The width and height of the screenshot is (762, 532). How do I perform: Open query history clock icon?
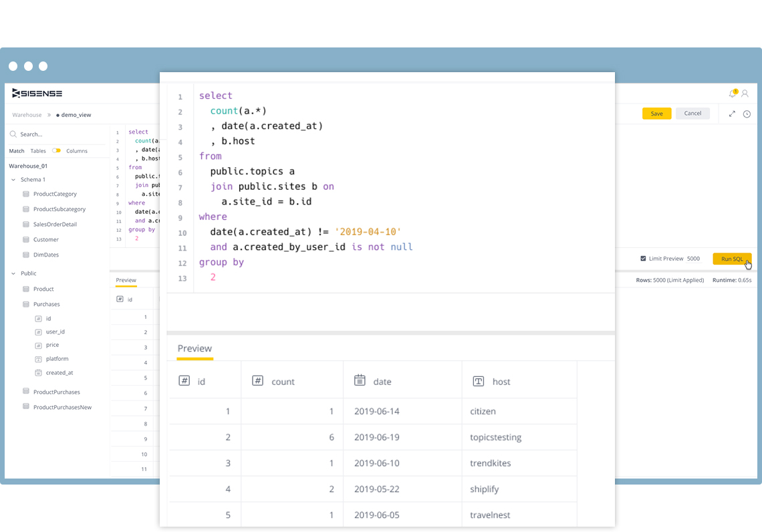point(747,114)
